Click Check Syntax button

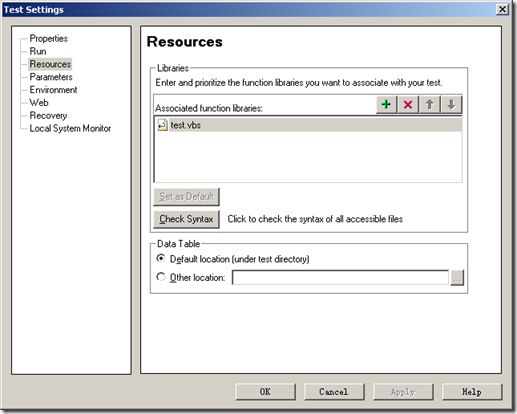186,219
